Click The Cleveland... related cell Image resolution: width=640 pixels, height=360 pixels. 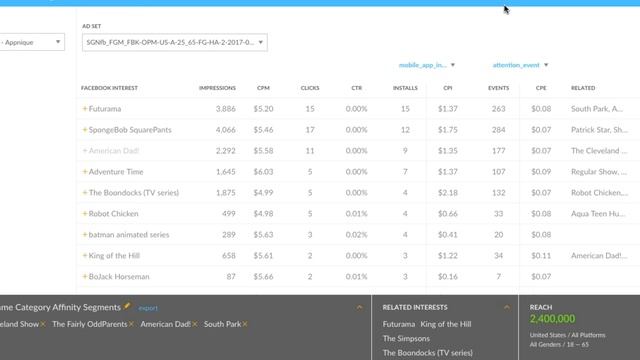599,151
